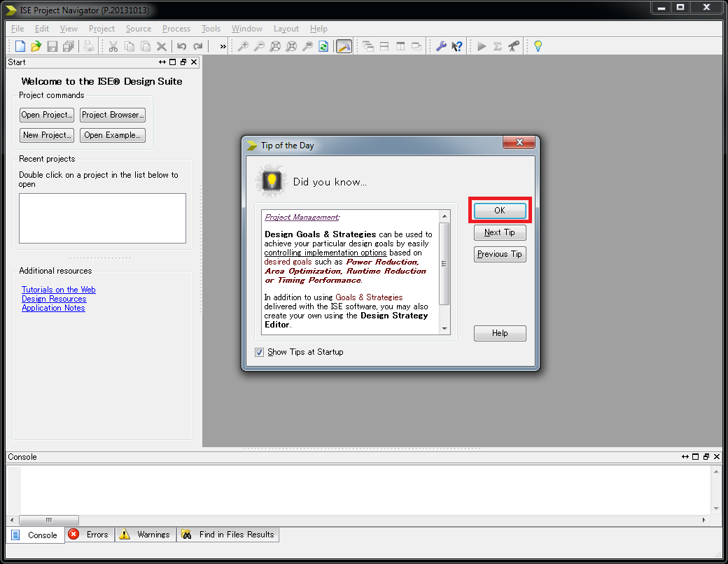Close the Console panel
Image resolution: width=728 pixels, height=564 pixels.
pos(717,457)
